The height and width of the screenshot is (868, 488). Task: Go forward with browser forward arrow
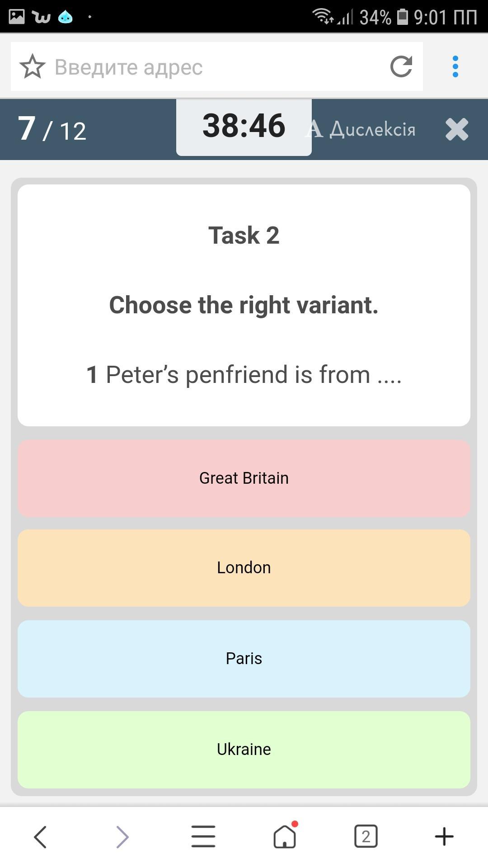(122, 836)
